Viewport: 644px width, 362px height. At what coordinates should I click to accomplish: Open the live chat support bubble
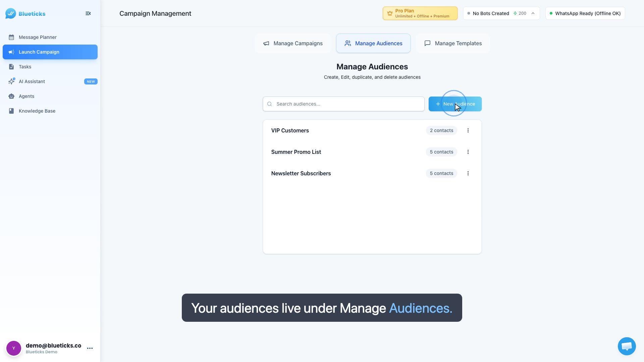click(627, 346)
